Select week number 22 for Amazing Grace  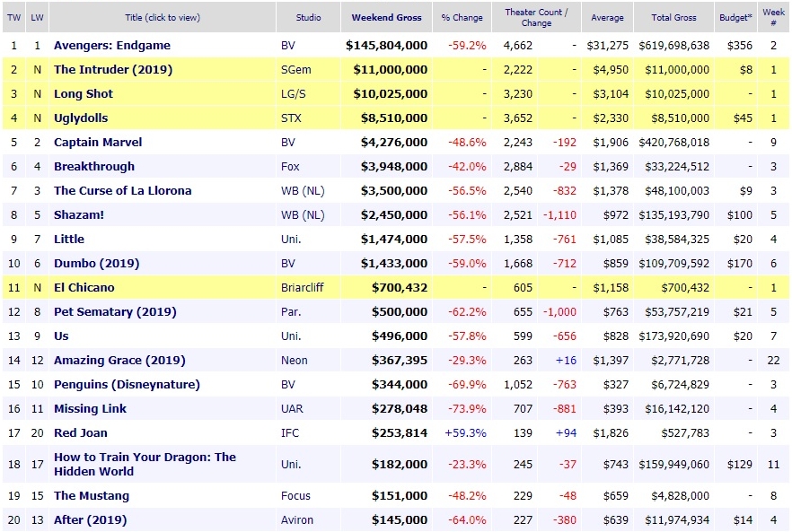[773, 361]
